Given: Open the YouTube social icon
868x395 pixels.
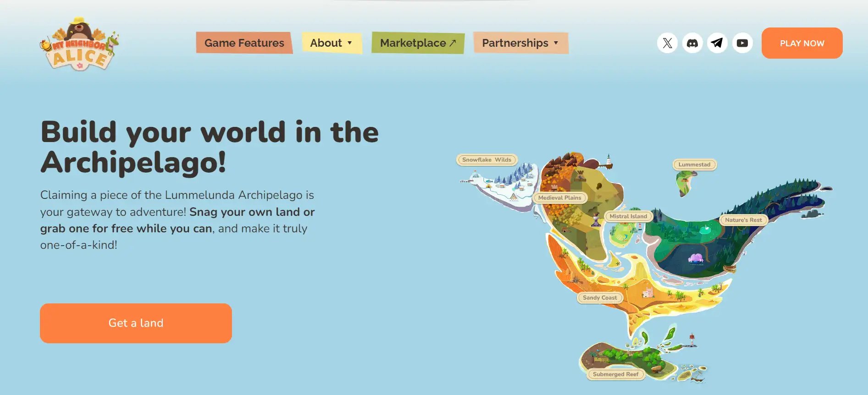Looking at the screenshot, I should point(742,43).
